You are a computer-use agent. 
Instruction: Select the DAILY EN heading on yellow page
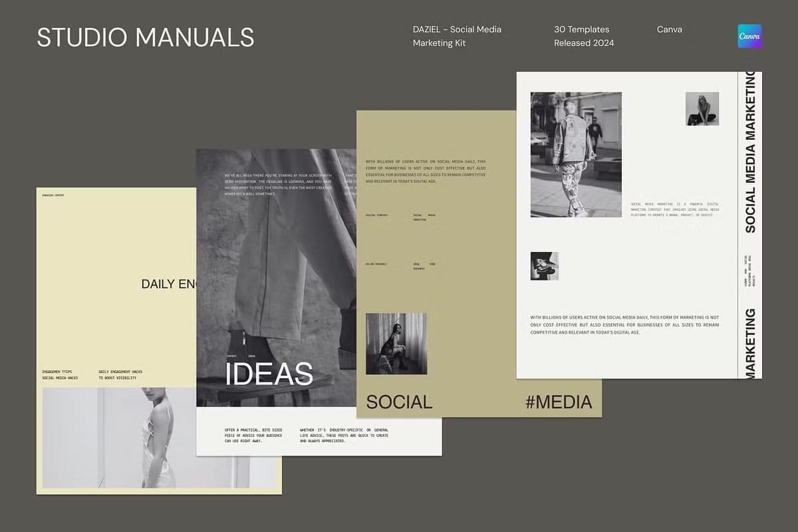[x=168, y=284]
